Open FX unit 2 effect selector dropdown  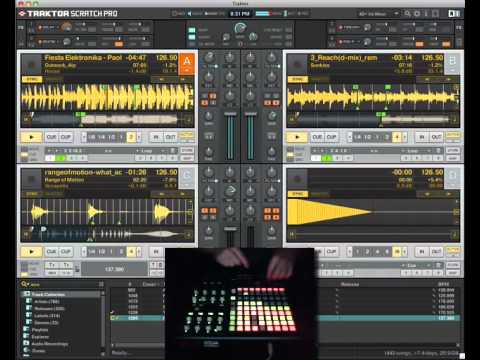[x=349, y=27]
